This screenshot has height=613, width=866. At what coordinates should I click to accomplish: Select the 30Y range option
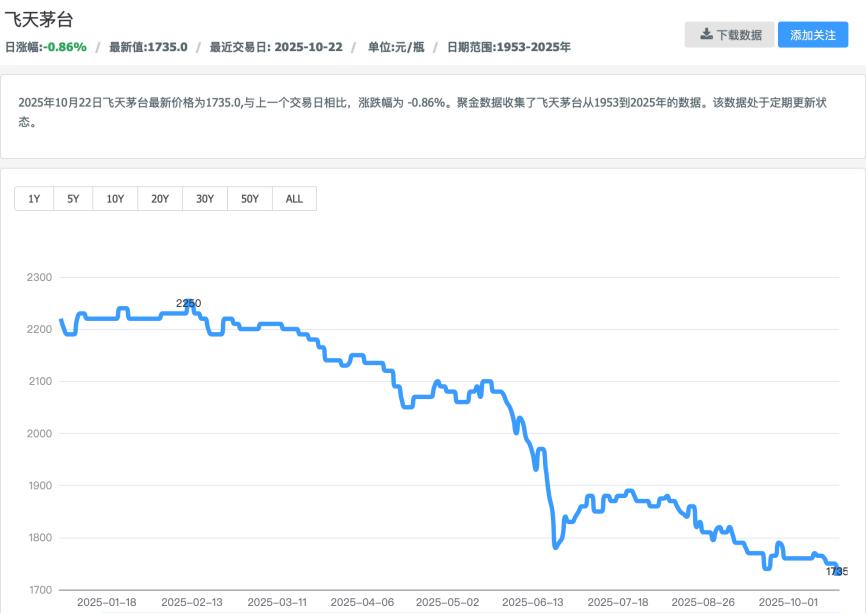(x=204, y=198)
